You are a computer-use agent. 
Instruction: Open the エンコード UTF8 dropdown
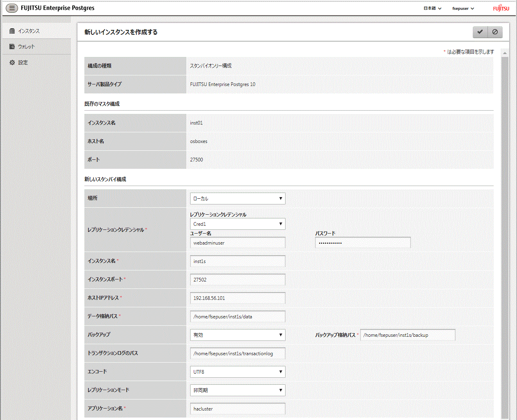[x=238, y=372]
